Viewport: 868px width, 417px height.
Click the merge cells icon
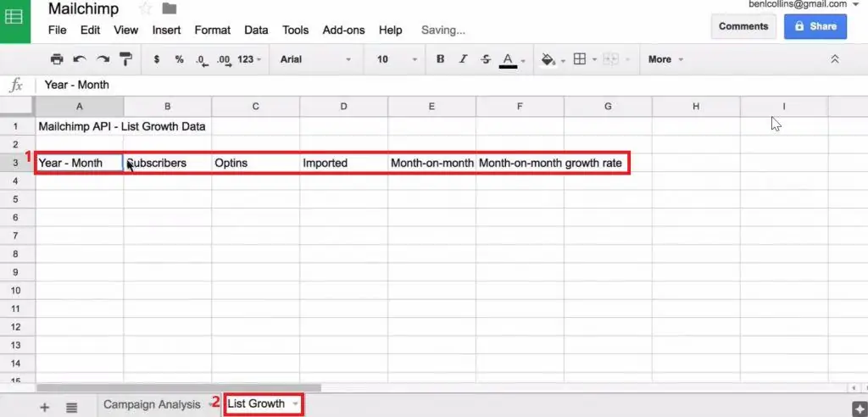click(610, 59)
